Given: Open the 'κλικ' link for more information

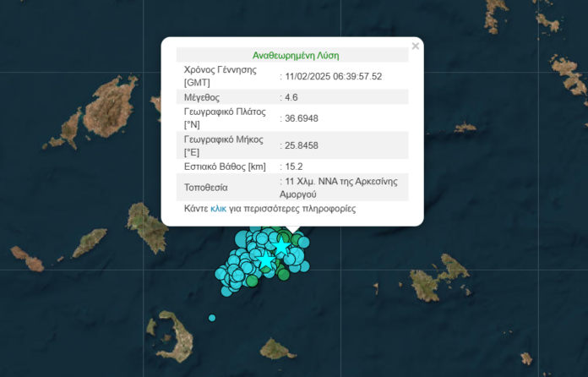Looking at the screenshot, I should (218, 209).
